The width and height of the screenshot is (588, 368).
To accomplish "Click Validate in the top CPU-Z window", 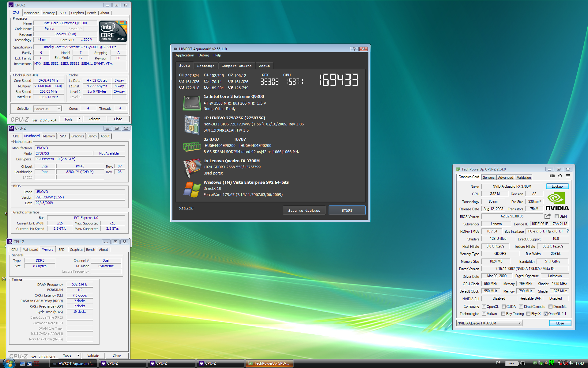I will (94, 119).
